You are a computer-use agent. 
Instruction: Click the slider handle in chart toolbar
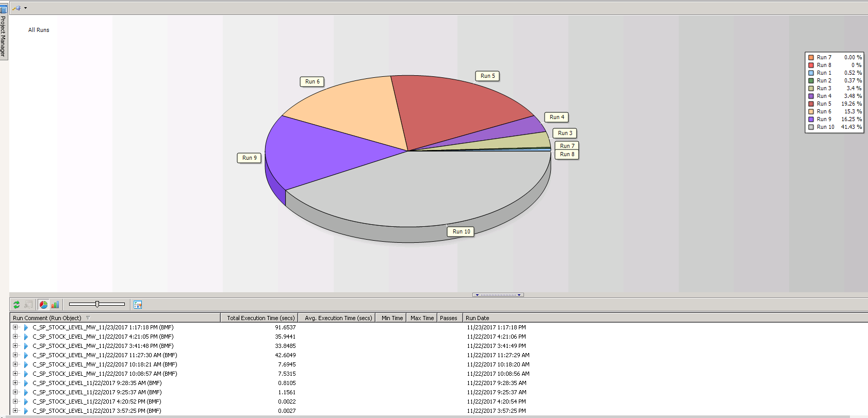[97, 304]
